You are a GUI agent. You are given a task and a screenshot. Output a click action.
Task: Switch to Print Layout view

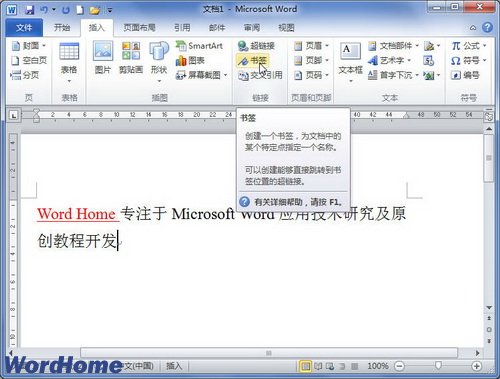[305, 366]
